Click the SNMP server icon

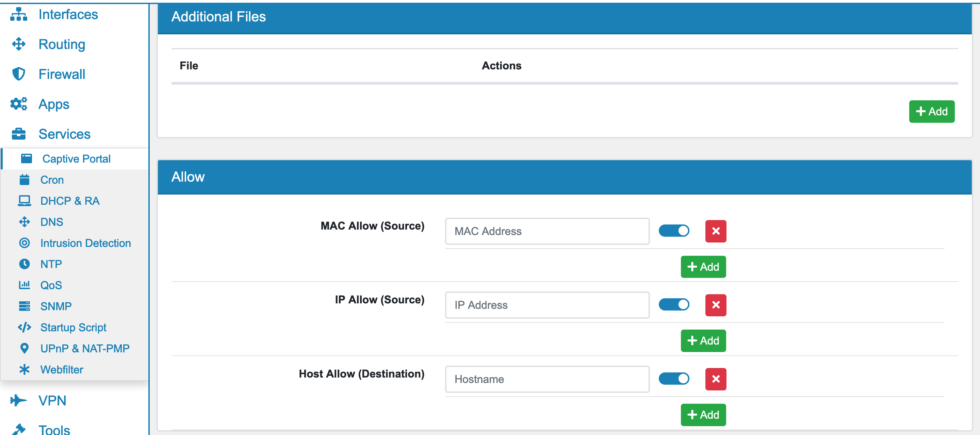point(24,306)
